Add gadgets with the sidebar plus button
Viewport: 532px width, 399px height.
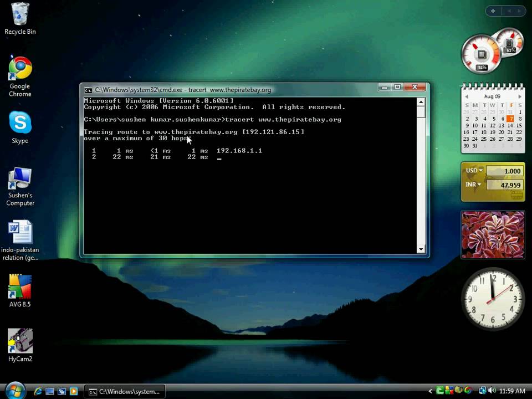point(493,11)
